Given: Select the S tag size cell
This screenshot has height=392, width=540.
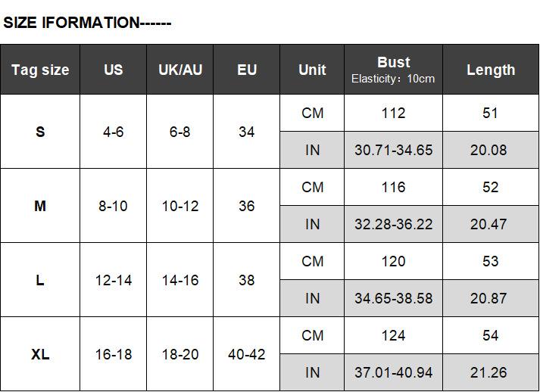Looking at the screenshot, I should coord(40,132).
